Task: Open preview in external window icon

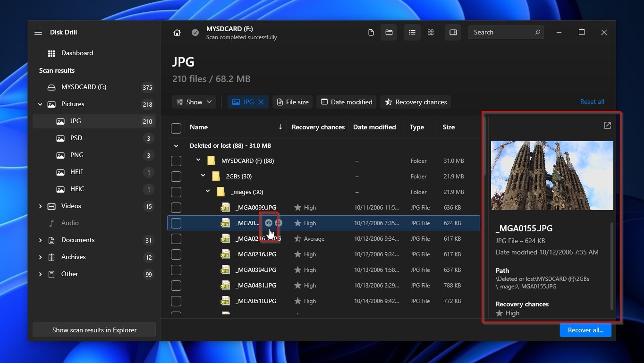Action: click(x=607, y=125)
